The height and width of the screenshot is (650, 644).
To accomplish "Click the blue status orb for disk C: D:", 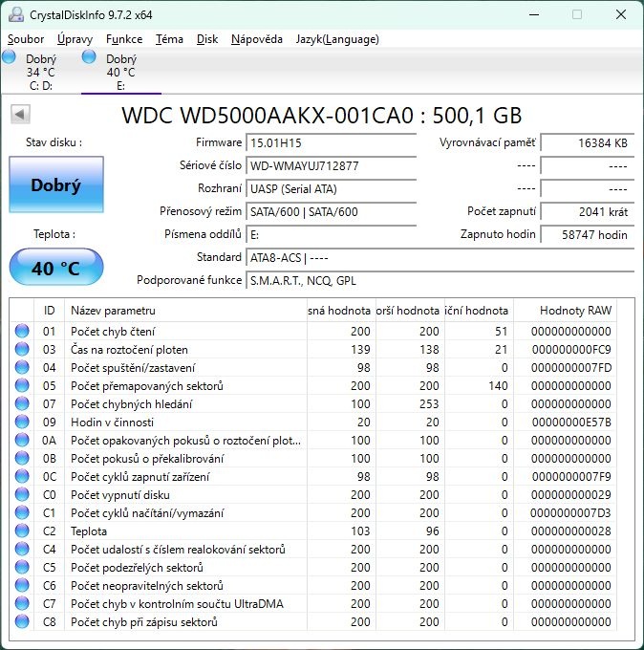I will pyautogui.click(x=9, y=56).
